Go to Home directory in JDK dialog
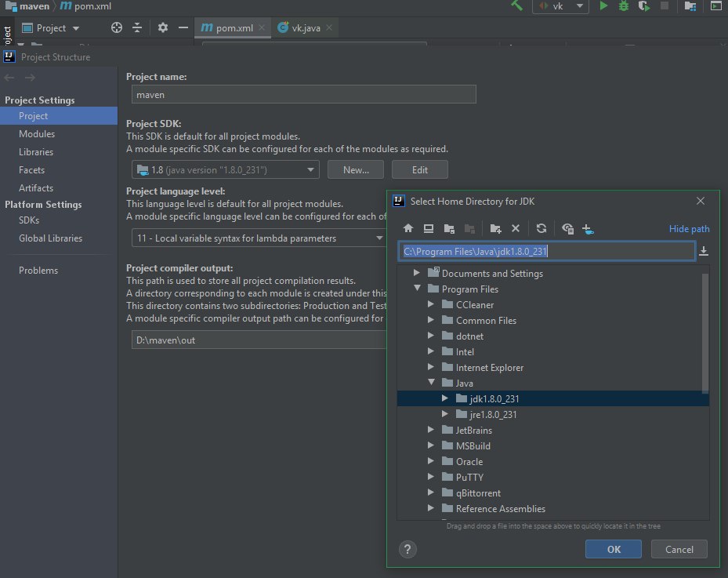 [x=408, y=228]
